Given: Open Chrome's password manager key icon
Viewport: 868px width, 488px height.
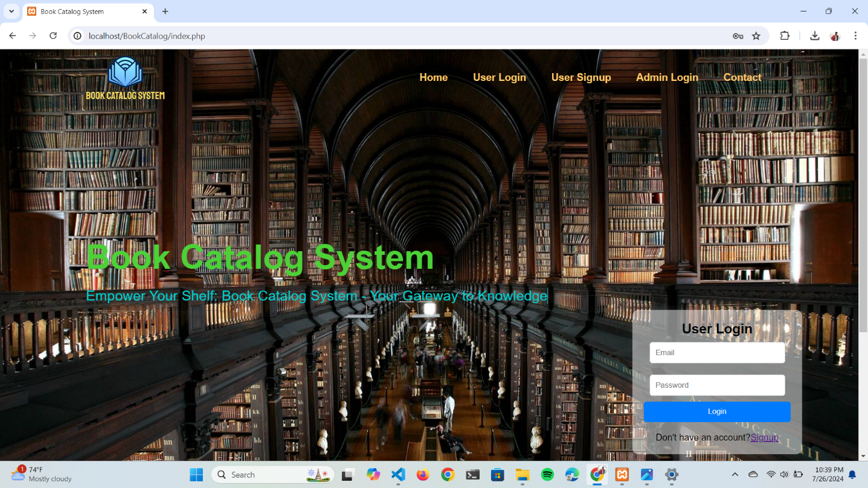Looking at the screenshot, I should (738, 36).
